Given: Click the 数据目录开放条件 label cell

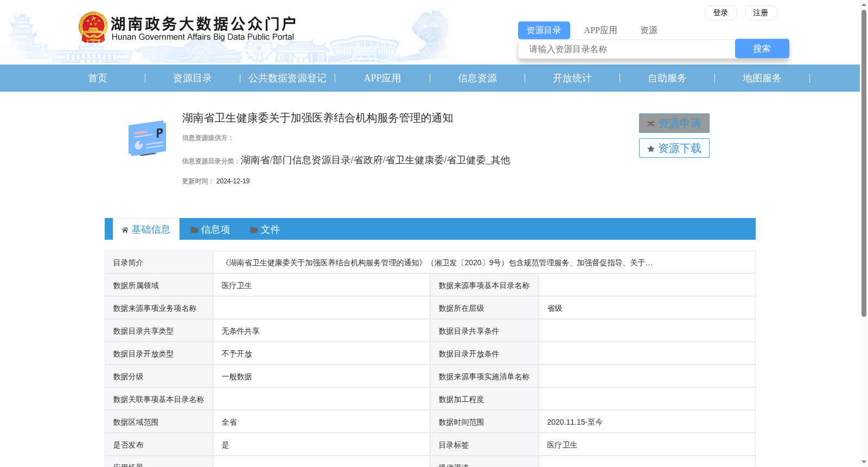Looking at the screenshot, I should coord(484,354).
